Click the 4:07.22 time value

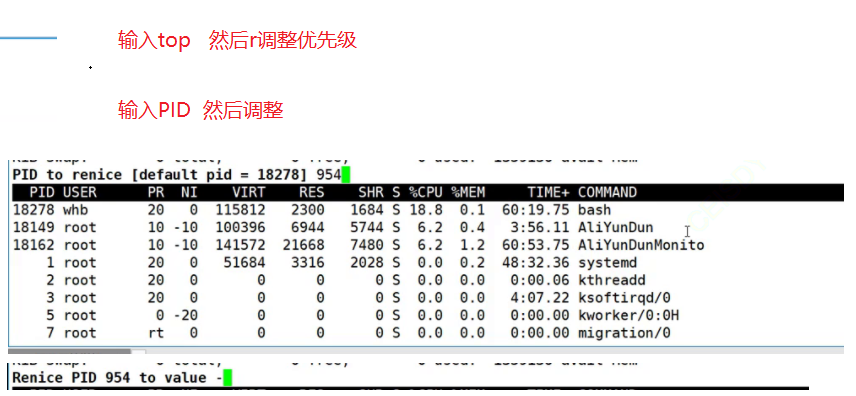(x=540, y=298)
